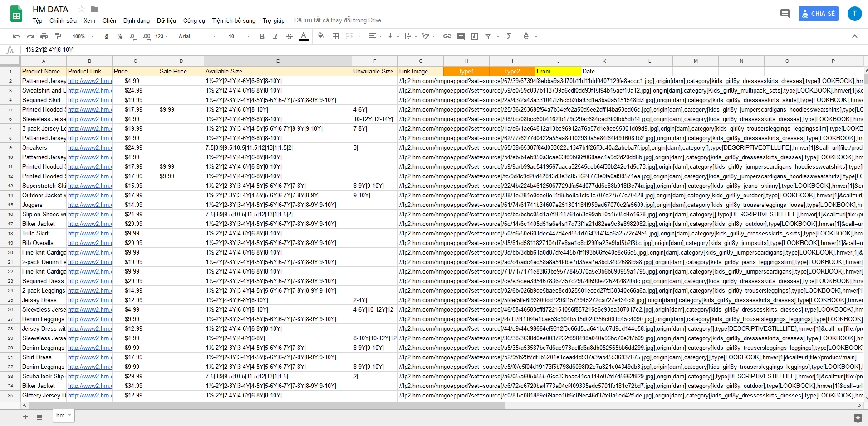Click the fx formula icon

click(10, 50)
